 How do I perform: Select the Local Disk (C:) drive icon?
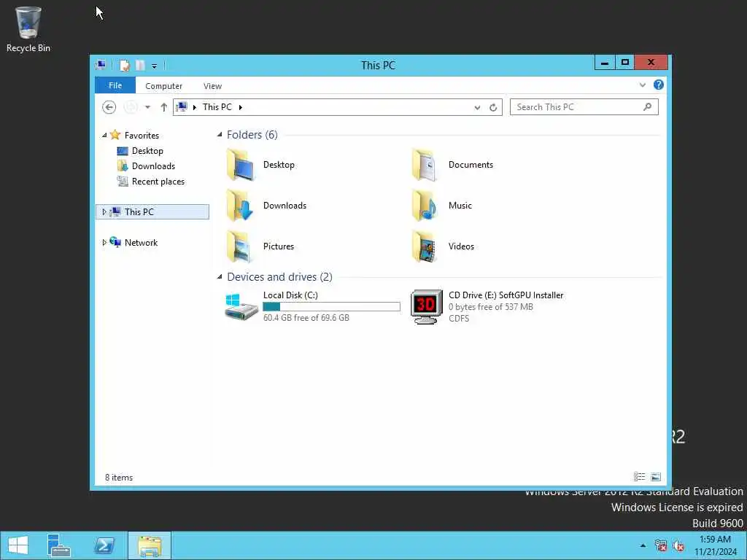[241, 307]
